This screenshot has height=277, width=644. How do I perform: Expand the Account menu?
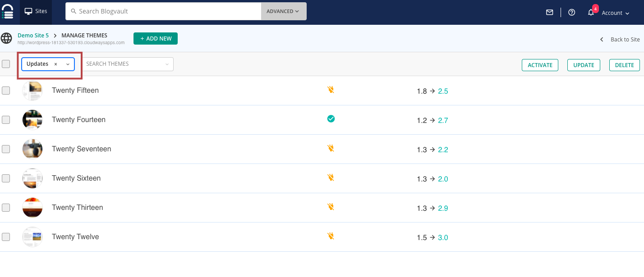(x=615, y=13)
